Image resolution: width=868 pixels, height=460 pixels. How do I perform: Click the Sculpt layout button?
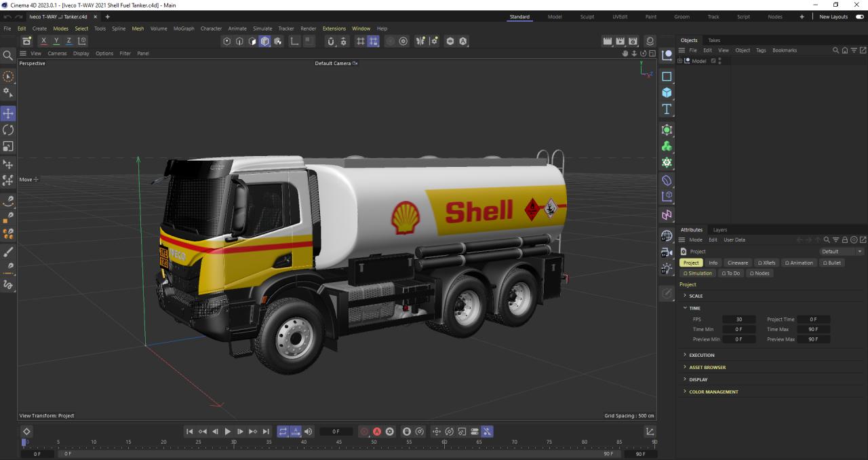tap(587, 17)
